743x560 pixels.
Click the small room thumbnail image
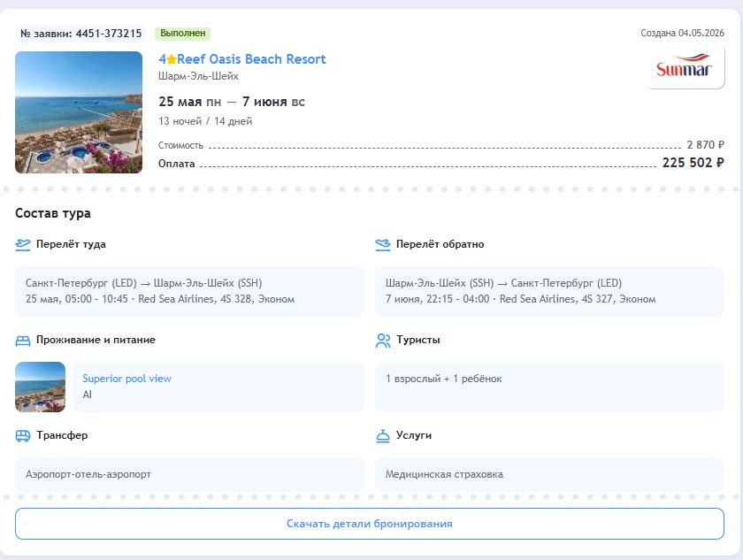pos(41,387)
